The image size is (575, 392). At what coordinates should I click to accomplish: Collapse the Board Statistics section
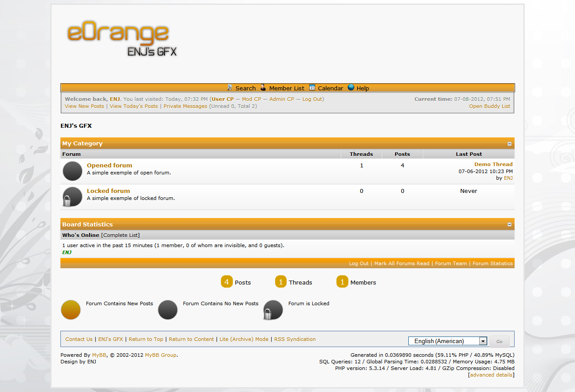(509, 225)
